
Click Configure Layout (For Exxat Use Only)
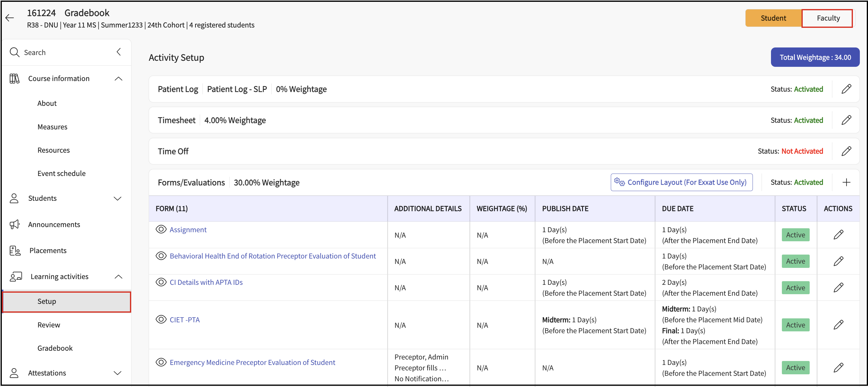coord(681,182)
